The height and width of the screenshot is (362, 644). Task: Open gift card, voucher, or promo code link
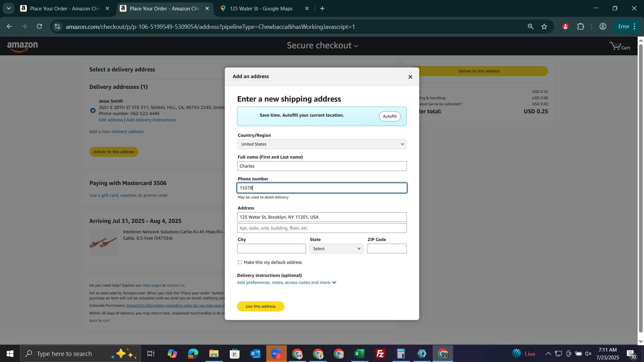(128, 195)
